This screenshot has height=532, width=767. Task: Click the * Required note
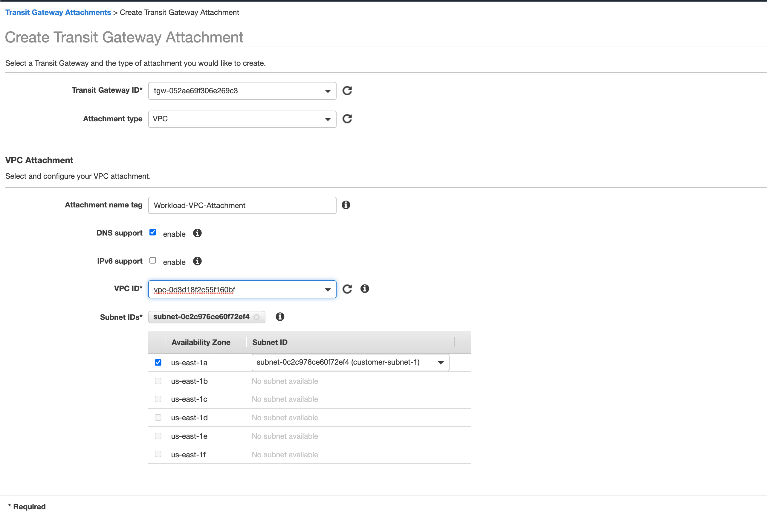pos(27,507)
